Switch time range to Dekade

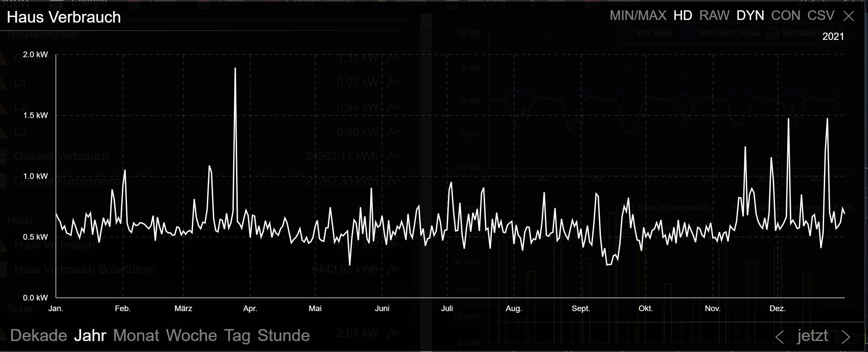pyautogui.click(x=39, y=335)
